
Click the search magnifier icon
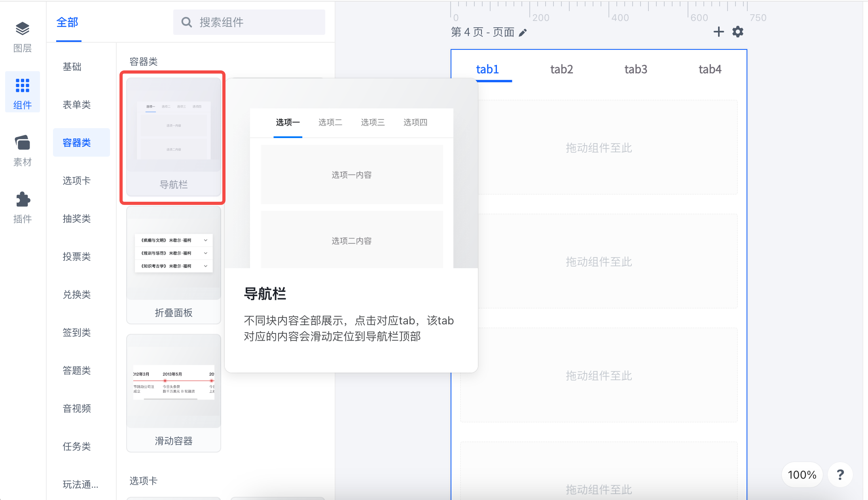coord(187,22)
